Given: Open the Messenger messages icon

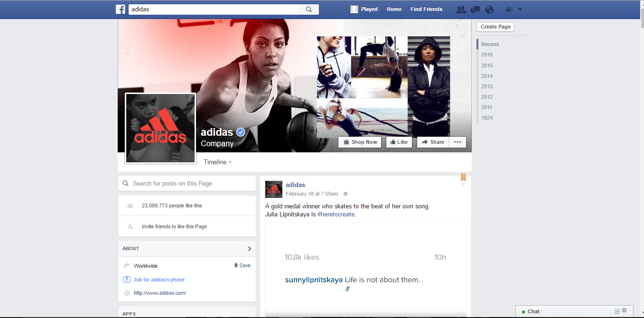Looking at the screenshot, I should (475, 9).
